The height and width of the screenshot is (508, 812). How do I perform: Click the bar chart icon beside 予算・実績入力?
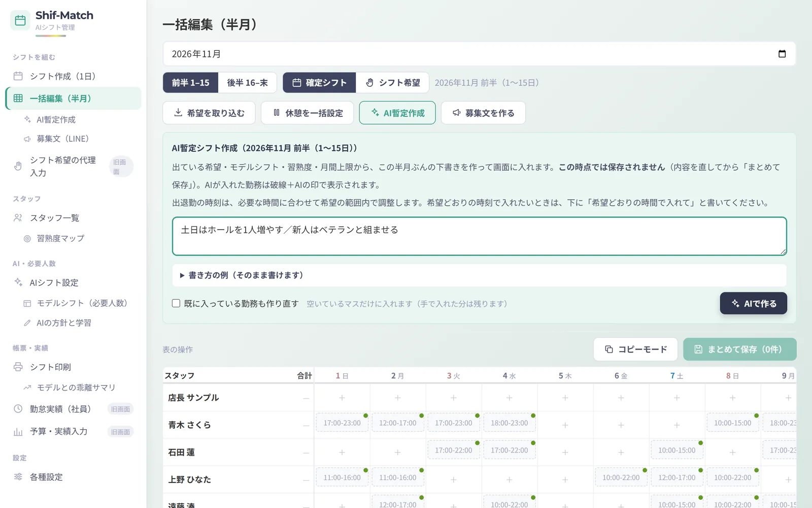point(18,432)
